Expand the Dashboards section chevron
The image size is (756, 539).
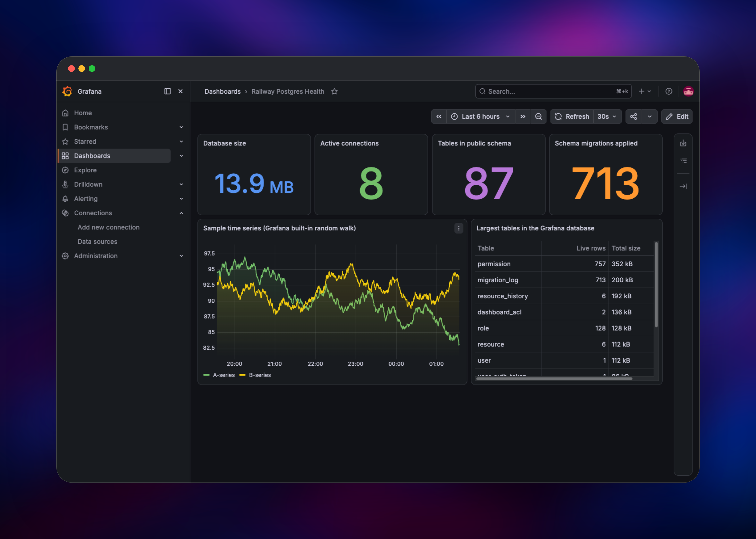[x=181, y=156]
